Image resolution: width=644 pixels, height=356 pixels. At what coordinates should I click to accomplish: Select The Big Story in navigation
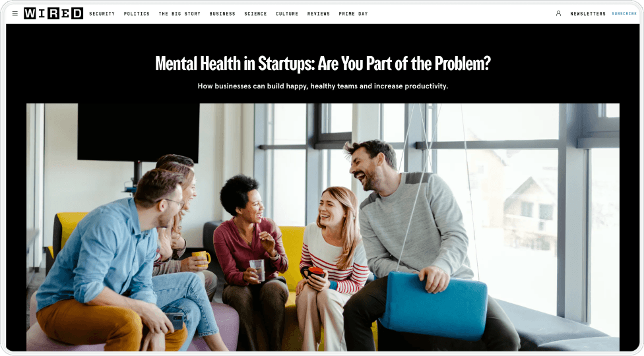(x=179, y=14)
